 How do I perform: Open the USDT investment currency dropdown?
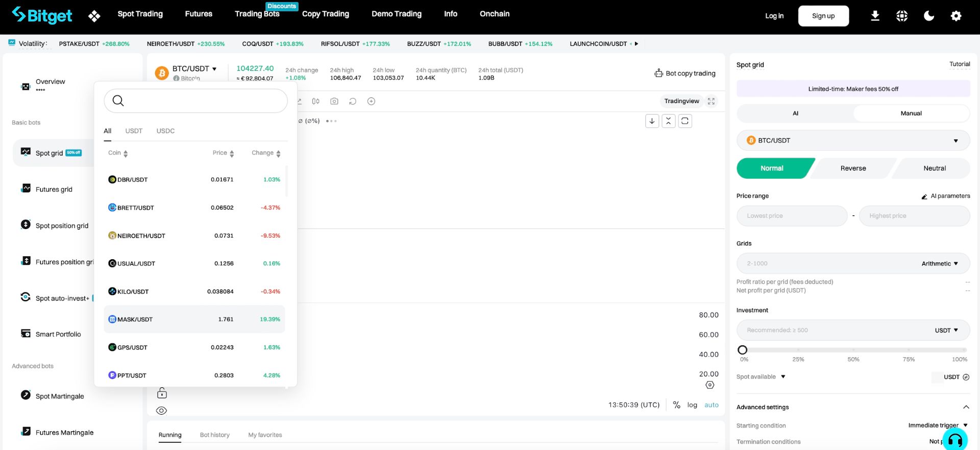click(946, 330)
